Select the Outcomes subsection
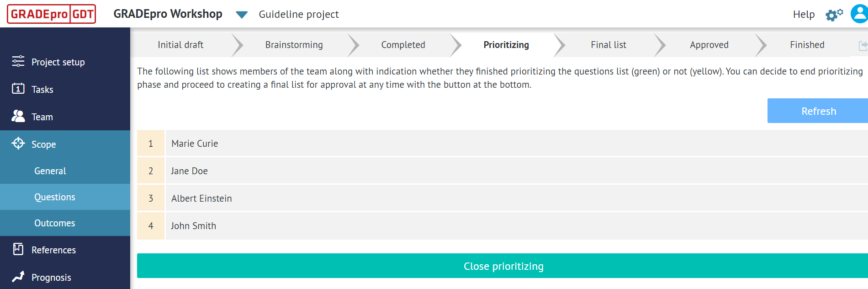The image size is (868, 289). (x=54, y=223)
